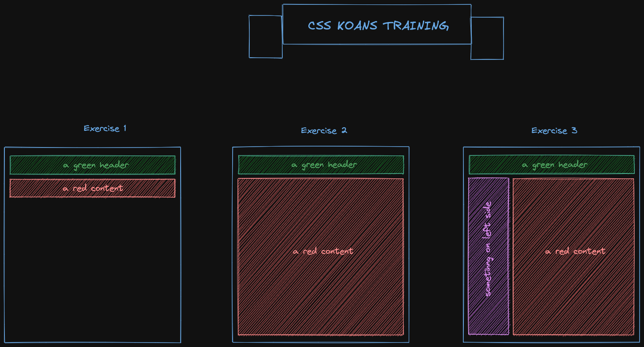Screen dimensions: 644x347
Task: Select the red content bar in Exercise 1
Action: [x=92, y=188]
